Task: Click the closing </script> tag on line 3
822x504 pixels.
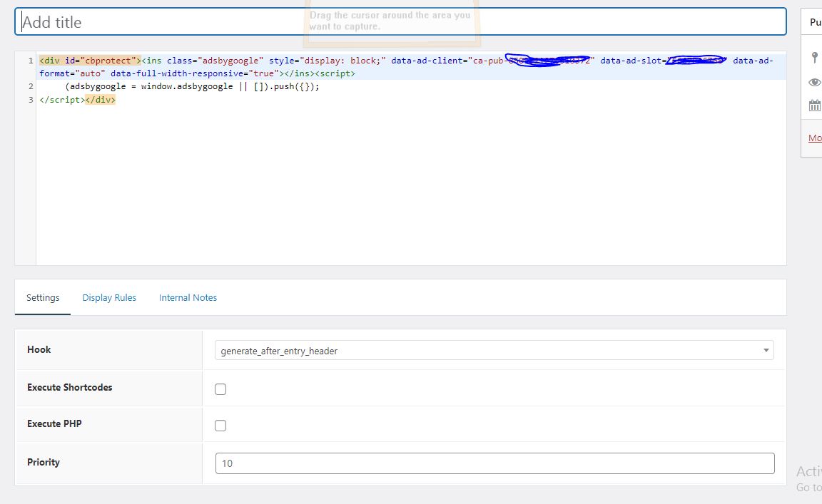Action: pyautogui.click(x=62, y=100)
